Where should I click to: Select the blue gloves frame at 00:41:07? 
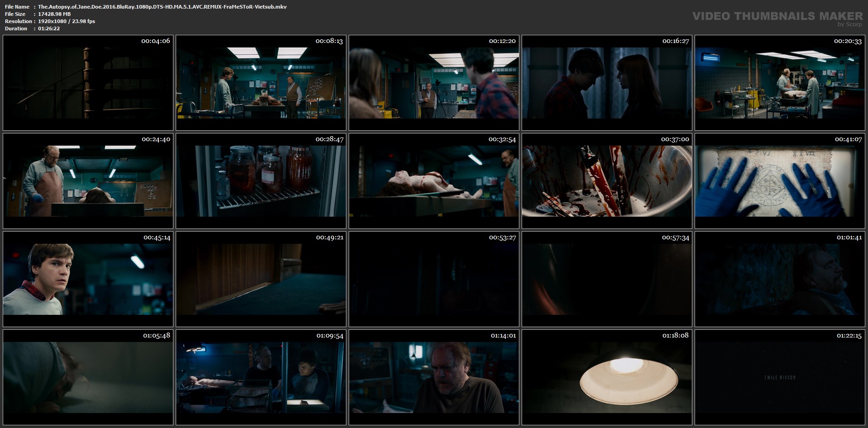coord(780,181)
